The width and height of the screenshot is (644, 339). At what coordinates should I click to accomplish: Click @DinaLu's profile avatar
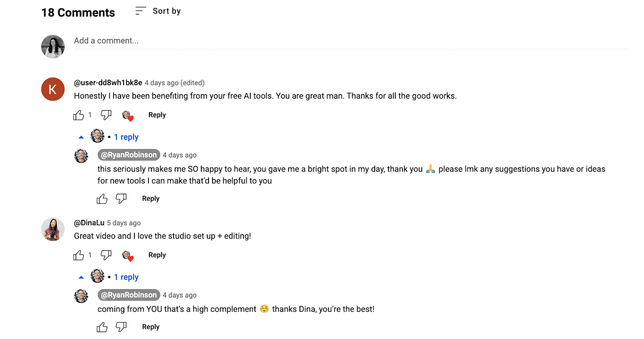(52, 229)
